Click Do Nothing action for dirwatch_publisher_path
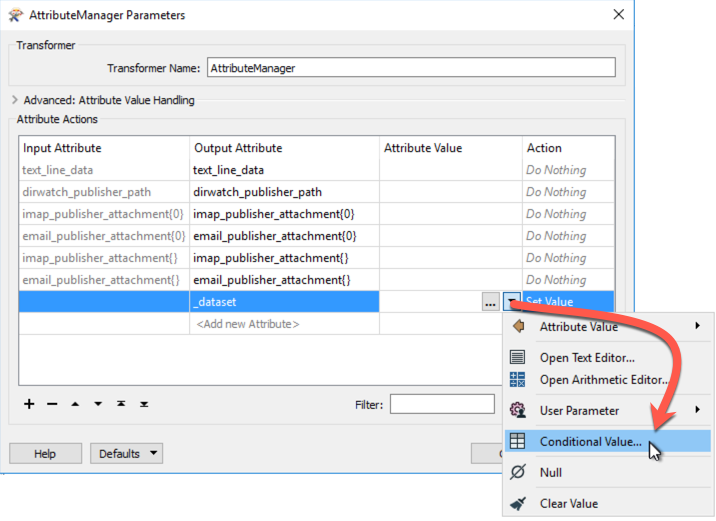The image size is (716, 521). pos(568,192)
